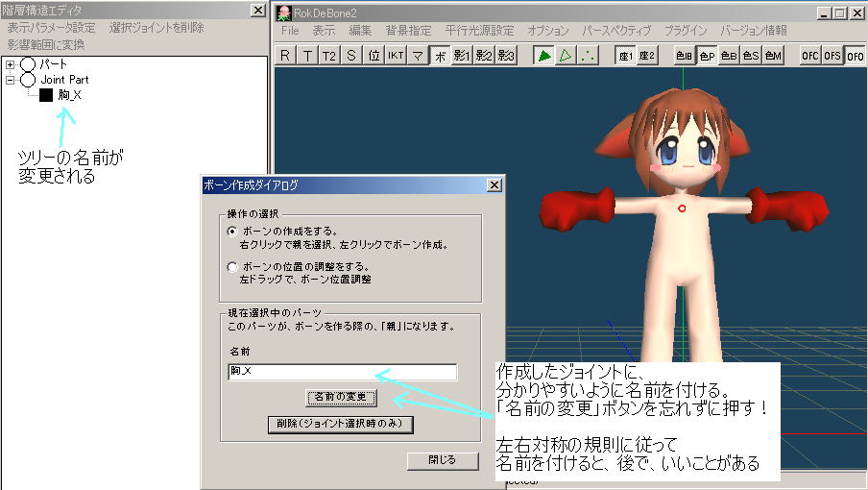
Task: Toggle the OFO toolbar button
Action: coord(855,56)
